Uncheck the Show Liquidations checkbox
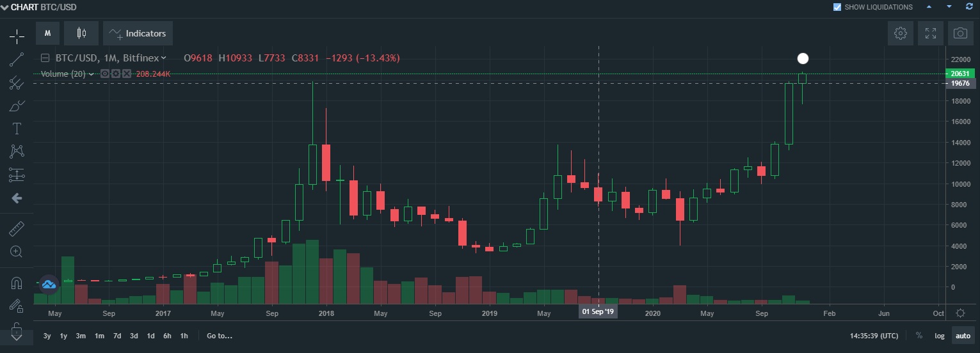This screenshot has height=353, width=980. tap(837, 7)
